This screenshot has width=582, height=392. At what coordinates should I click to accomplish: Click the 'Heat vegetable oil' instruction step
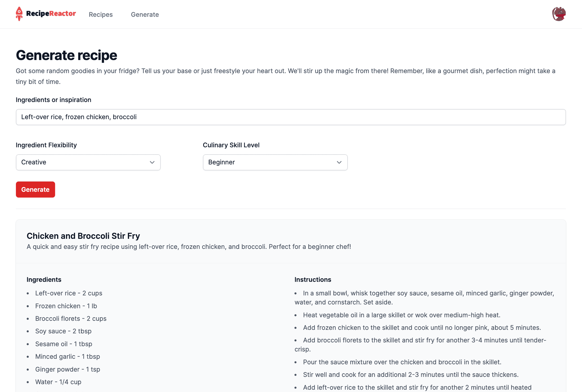(401, 315)
